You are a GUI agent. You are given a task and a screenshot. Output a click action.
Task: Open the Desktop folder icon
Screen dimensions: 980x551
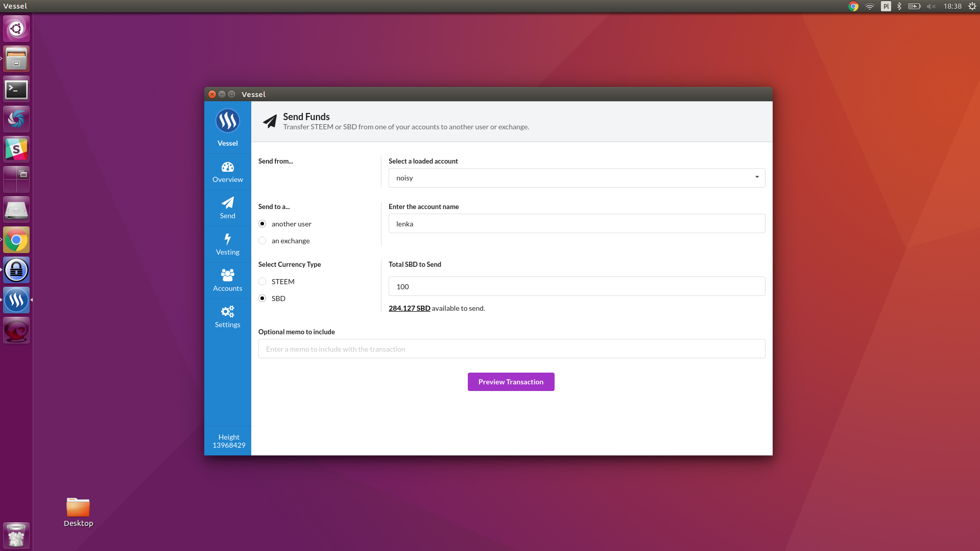(78, 512)
